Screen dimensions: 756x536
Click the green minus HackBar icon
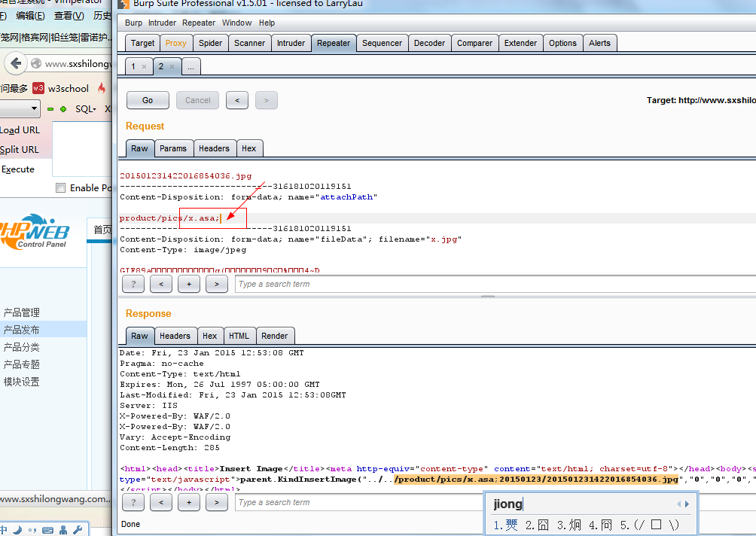pyautogui.click(x=50, y=109)
